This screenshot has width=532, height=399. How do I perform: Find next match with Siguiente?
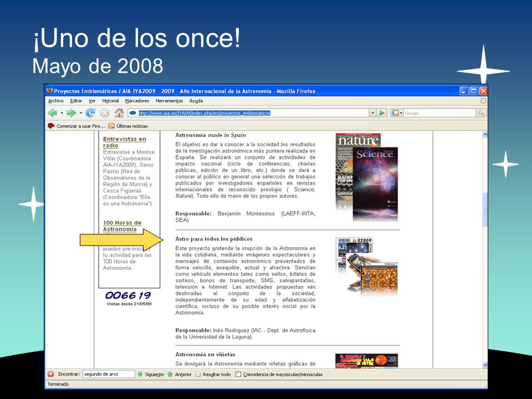coord(151,374)
